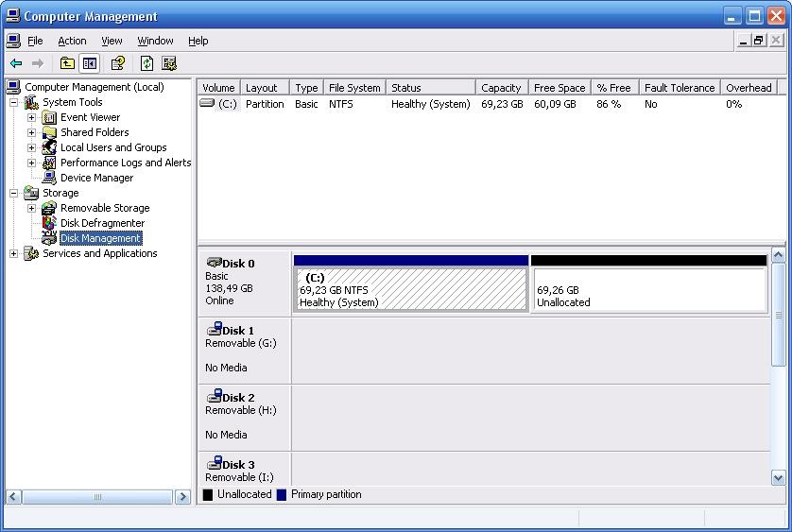The height and width of the screenshot is (532, 792).
Task: Expand the Local Users and Groups node
Action: [x=31, y=148]
